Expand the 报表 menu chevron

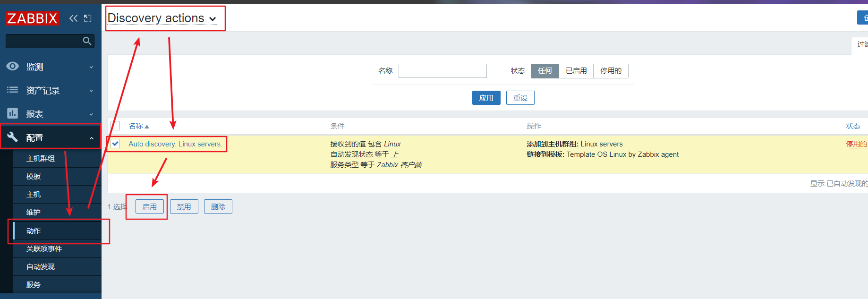coord(91,114)
